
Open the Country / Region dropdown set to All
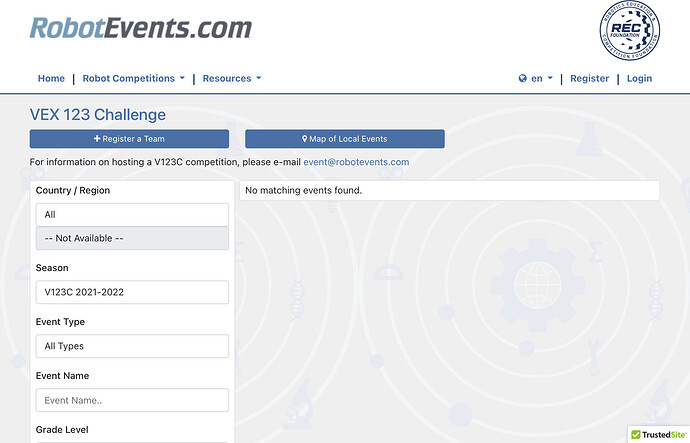[132, 215]
